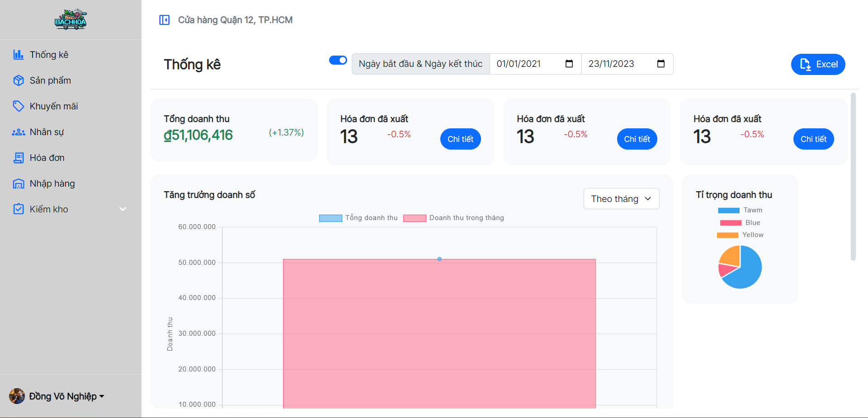Select the Thống kê bar chart icon
This screenshot has width=868, height=418.
[18, 54]
